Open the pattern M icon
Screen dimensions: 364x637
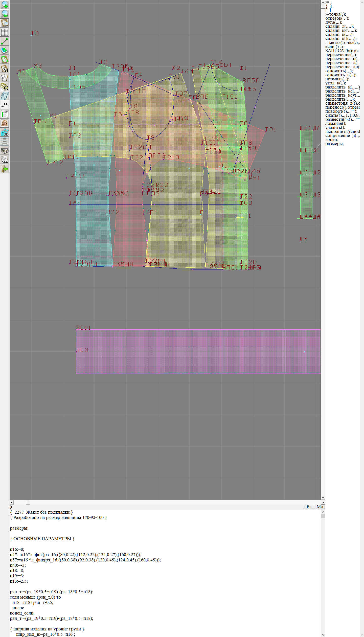click(x=5, y=69)
